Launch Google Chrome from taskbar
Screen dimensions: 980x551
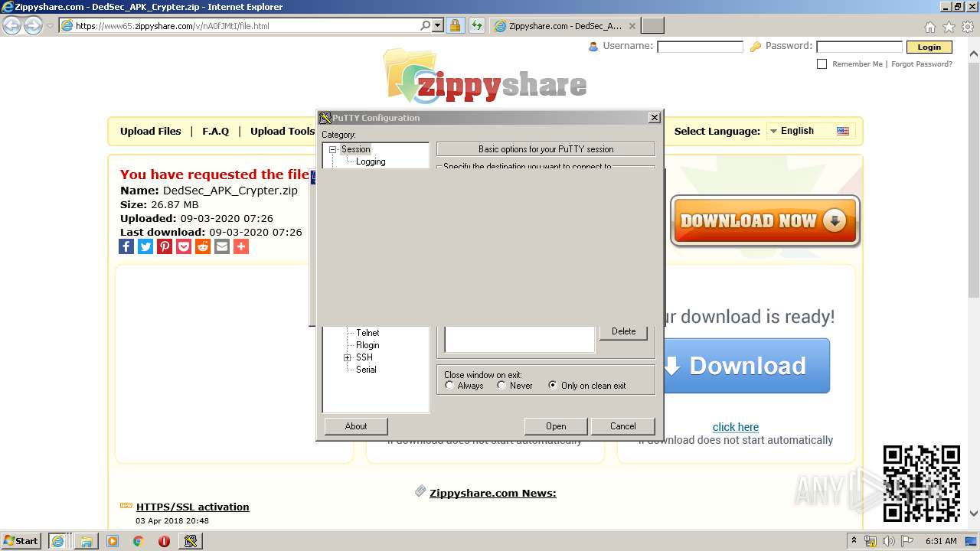click(x=138, y=540)
